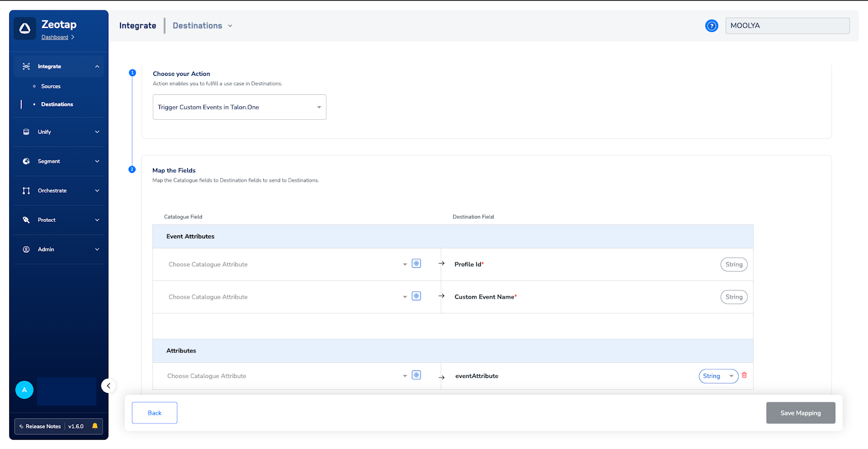
Task: Expand the Orchestrate sidebar section
Action: click(x=97, y=190)
